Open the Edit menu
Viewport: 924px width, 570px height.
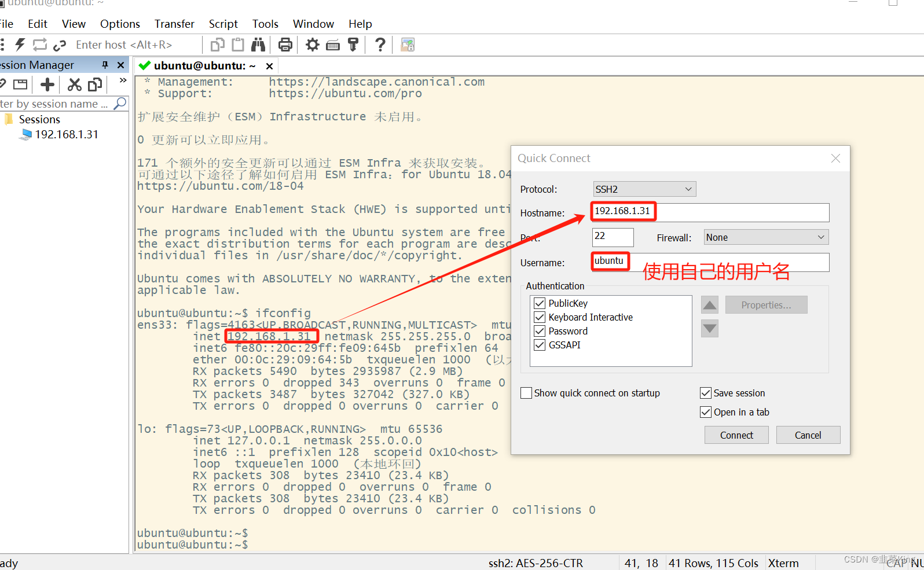pos(38,24)
